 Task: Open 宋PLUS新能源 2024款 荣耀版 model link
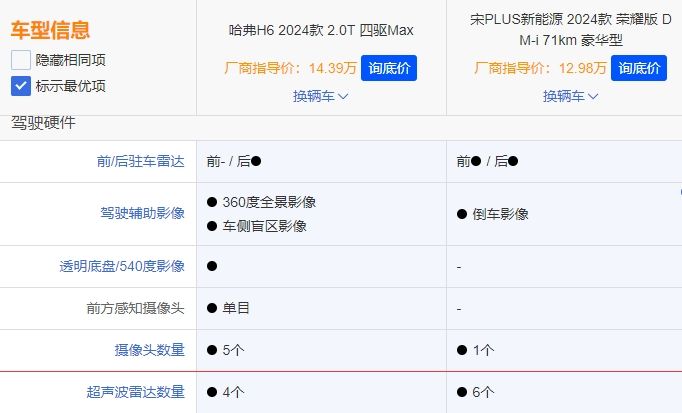click(x=566, y=29)
